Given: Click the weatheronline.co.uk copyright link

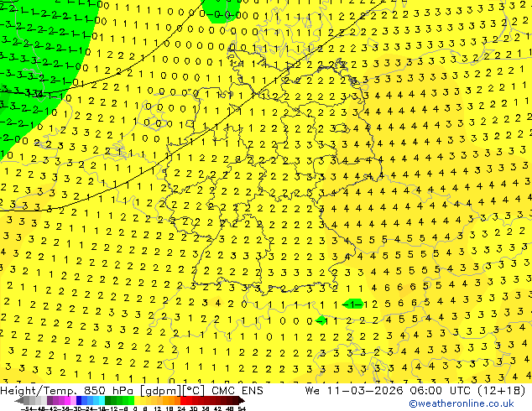Looking at the screenshot, I should [x=461, y=403].
